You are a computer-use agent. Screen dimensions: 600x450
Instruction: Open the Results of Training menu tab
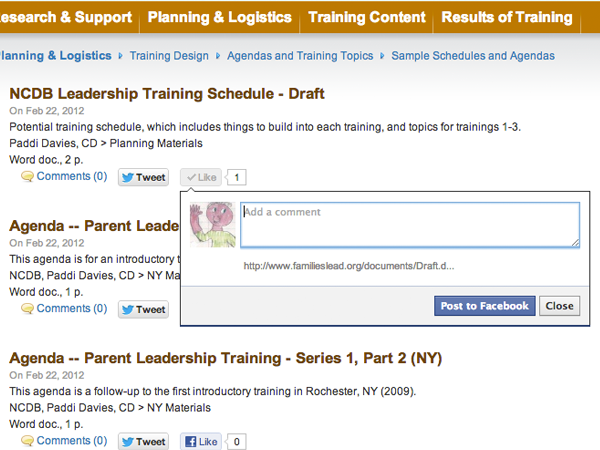tap(507, 17)
